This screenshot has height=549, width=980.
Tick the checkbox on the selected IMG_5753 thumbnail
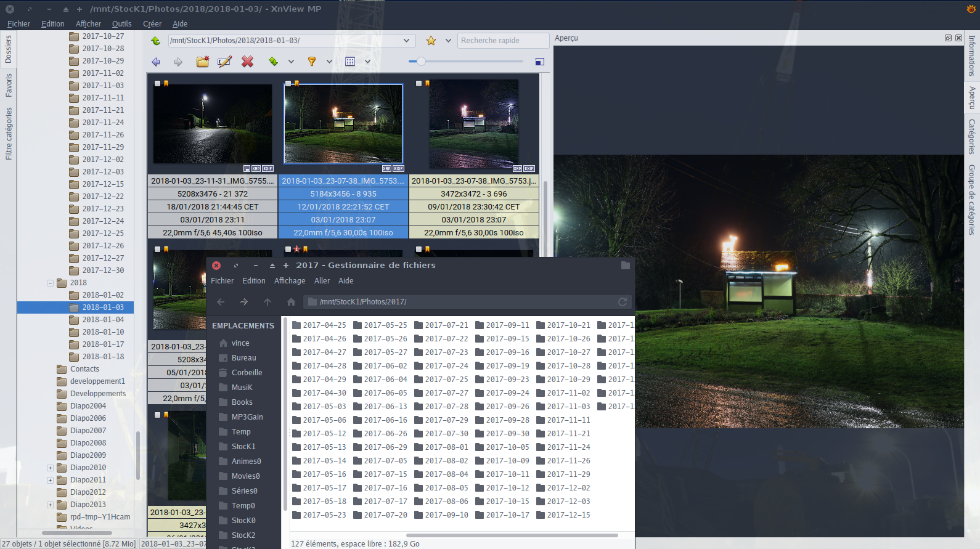point(288,83)
